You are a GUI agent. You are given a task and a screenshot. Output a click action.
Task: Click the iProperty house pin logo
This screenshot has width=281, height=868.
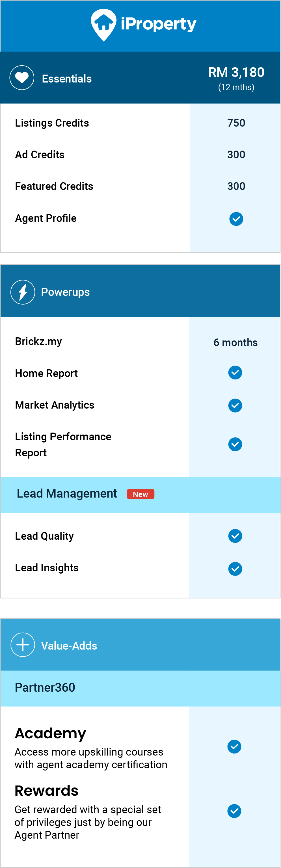coord(103,25)
